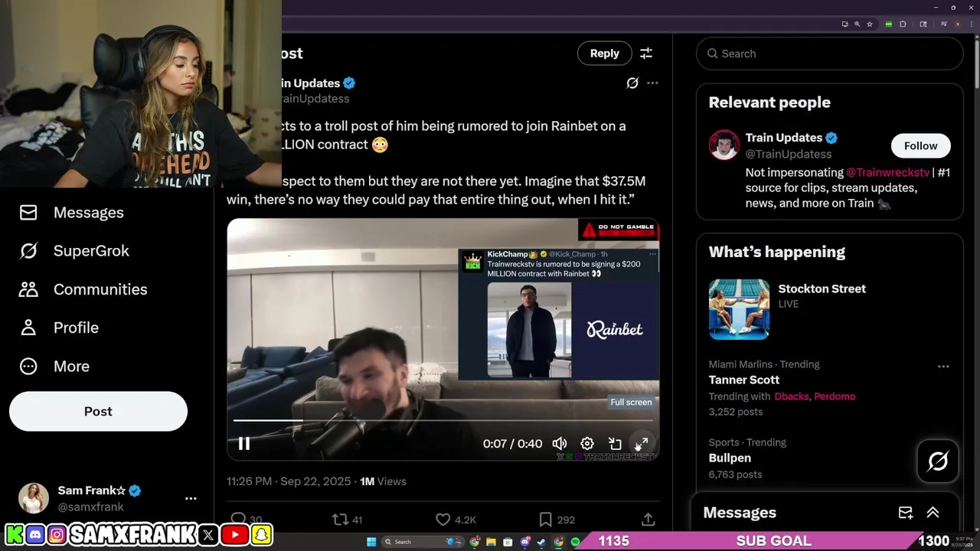The width and height of the screenshot is (980, 551).
Task: Click floating Grok button
Action: [x=938, y=461]
